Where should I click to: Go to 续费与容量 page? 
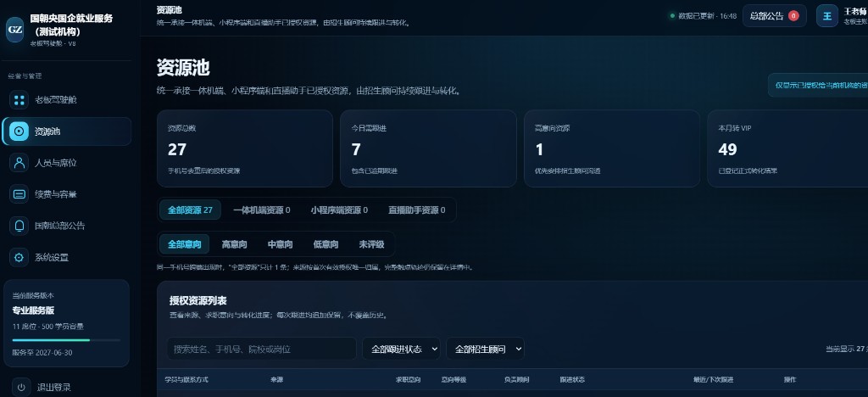pyautogui.click(x=67, y=194)
